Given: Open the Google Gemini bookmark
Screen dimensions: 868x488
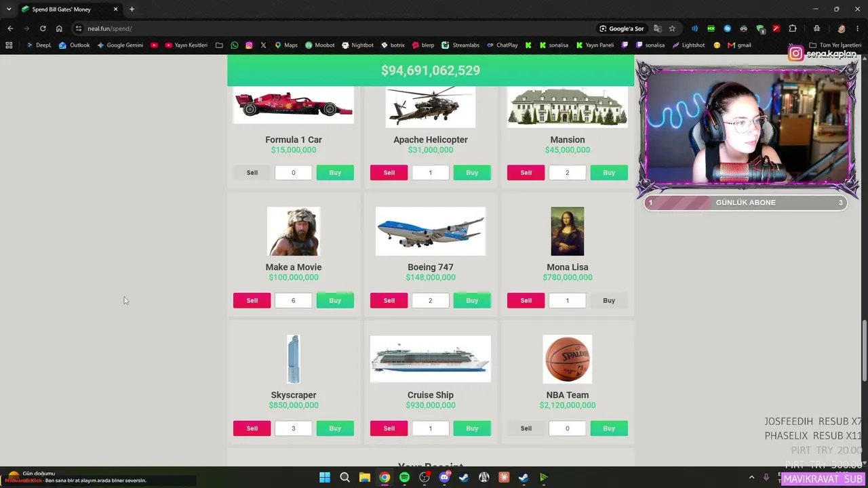Looking at the screenshot, I should [x=120, y=45].
